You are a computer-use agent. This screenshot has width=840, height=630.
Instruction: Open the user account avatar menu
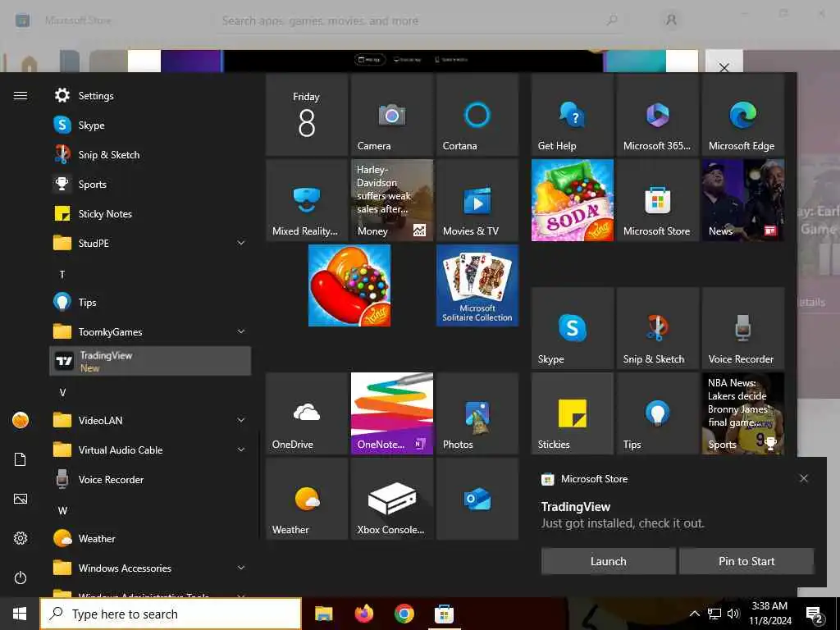(21, 420)
